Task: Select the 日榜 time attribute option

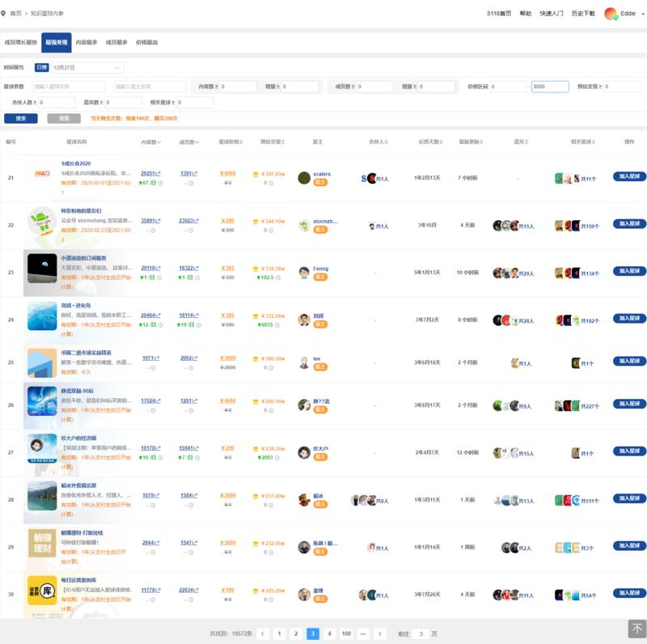Action: tap(41, 68)
